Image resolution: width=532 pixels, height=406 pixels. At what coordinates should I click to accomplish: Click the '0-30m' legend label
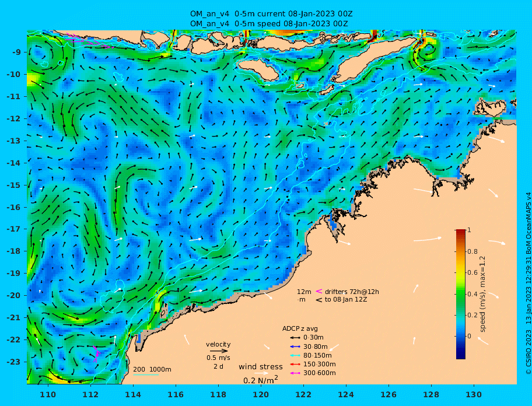point(313,338)
